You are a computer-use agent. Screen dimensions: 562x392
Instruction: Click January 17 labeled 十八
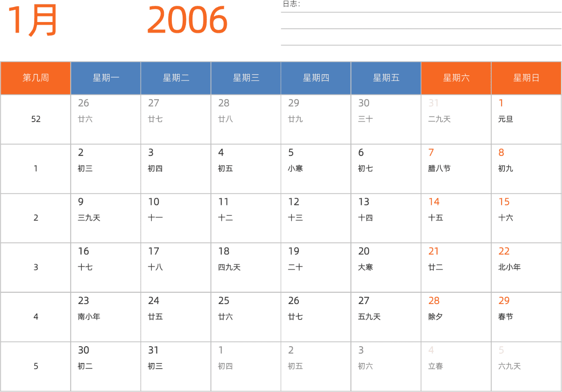pyautogui.click(x=176, y=268)
